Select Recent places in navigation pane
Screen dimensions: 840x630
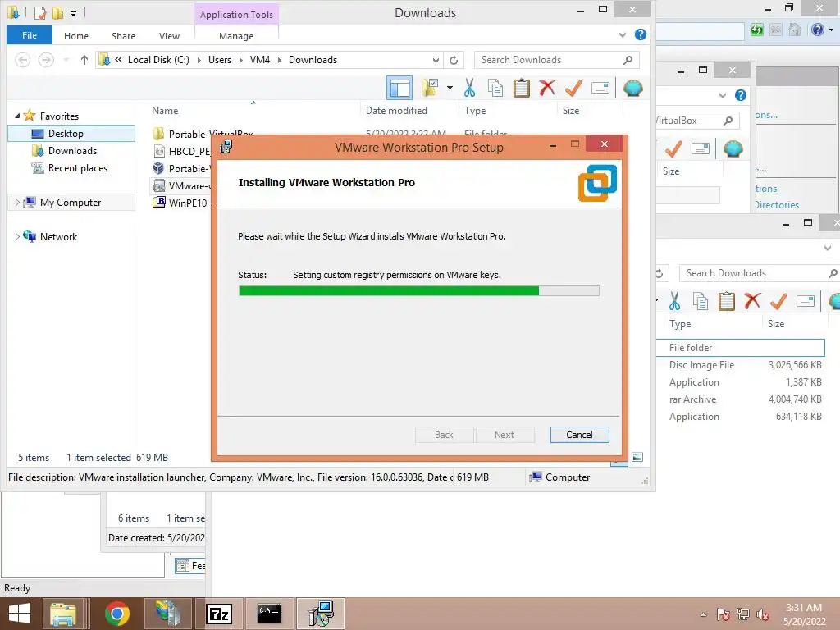78,167
